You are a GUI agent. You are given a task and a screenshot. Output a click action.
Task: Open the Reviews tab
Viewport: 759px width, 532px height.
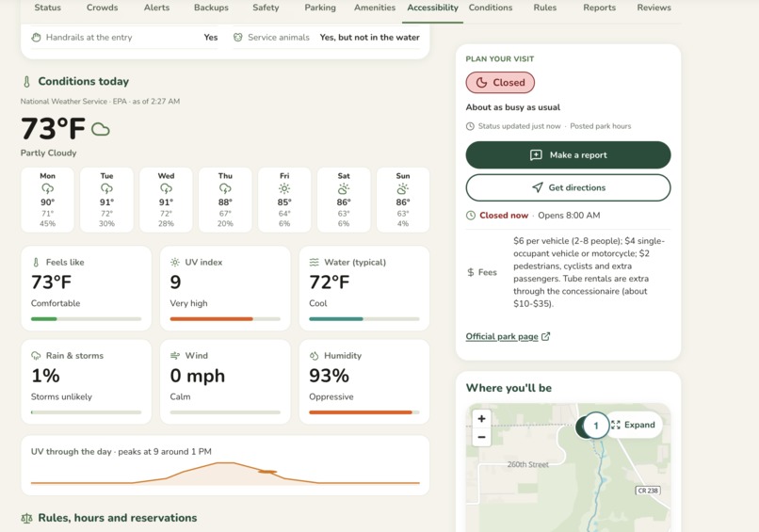tap(654, 8)
